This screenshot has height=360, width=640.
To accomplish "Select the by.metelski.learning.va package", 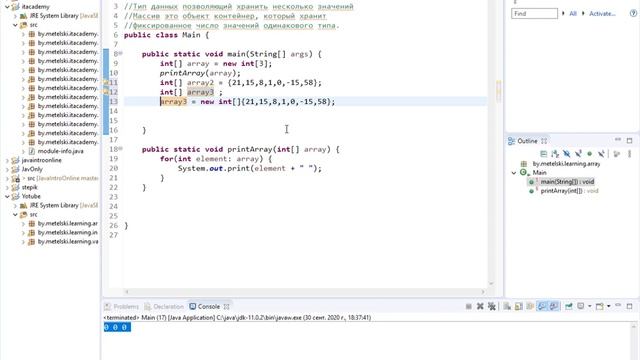I will pyautogui.click(x=67, y=242).
